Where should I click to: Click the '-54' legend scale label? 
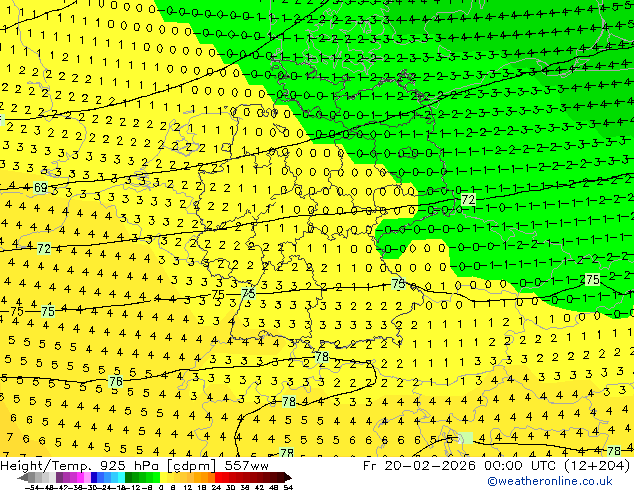click(x=32, y=487)
